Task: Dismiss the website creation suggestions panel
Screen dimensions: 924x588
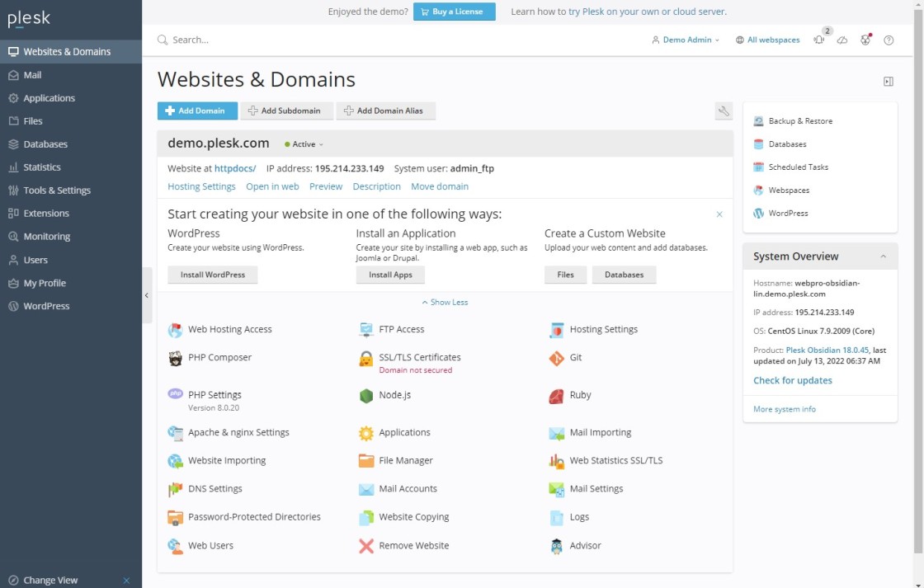Action: 719,214
